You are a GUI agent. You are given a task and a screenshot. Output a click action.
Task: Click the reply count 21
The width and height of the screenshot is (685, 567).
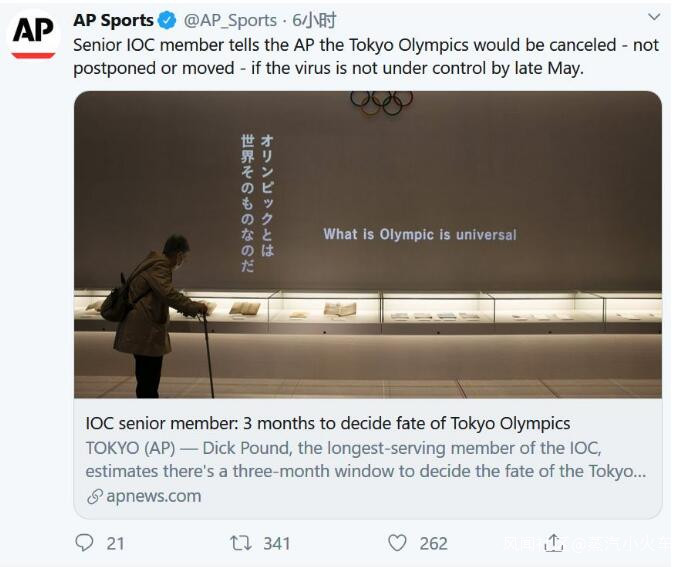click(x=115, y=543)
